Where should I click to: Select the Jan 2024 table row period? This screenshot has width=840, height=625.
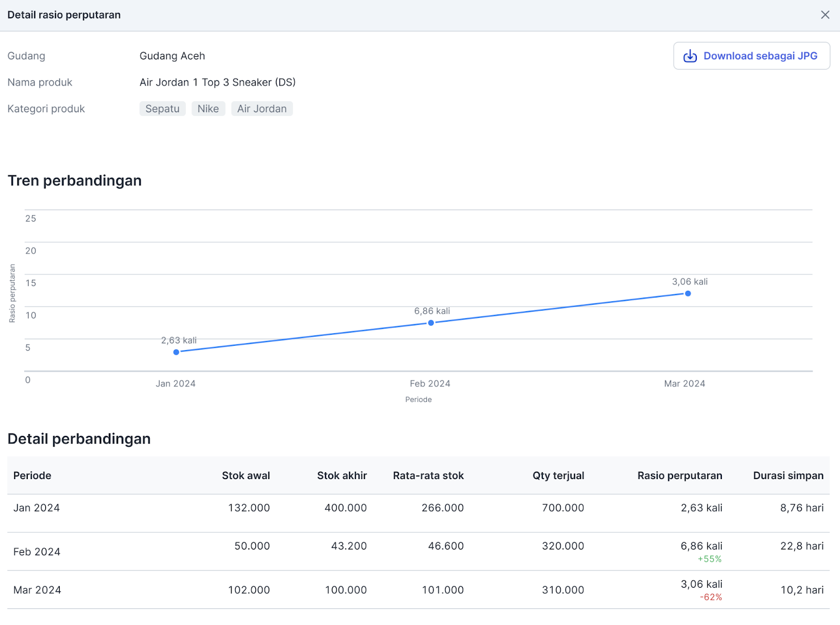point(37,508)
